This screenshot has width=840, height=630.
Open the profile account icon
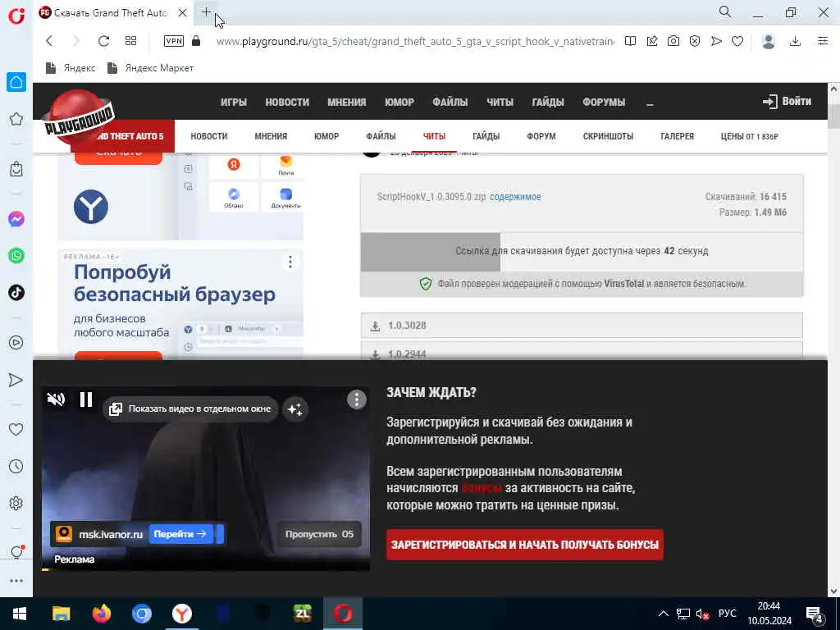[x=769, y=41]
